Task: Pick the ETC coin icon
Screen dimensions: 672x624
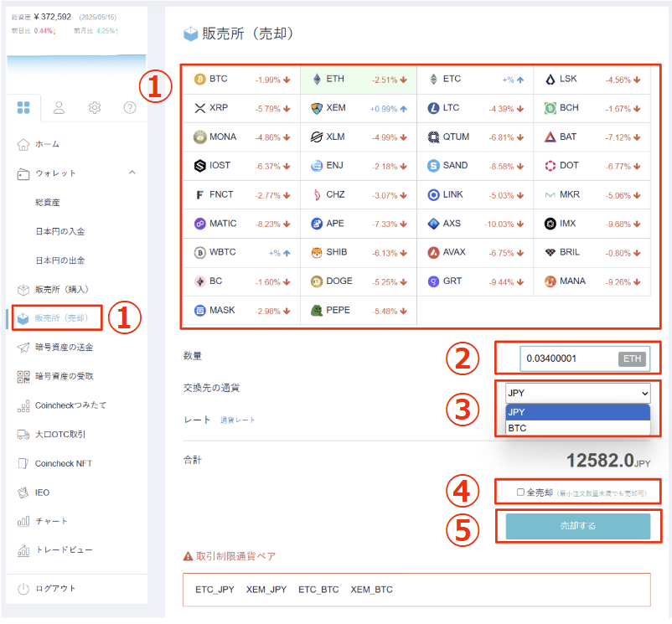Action: tap(433, 80)
